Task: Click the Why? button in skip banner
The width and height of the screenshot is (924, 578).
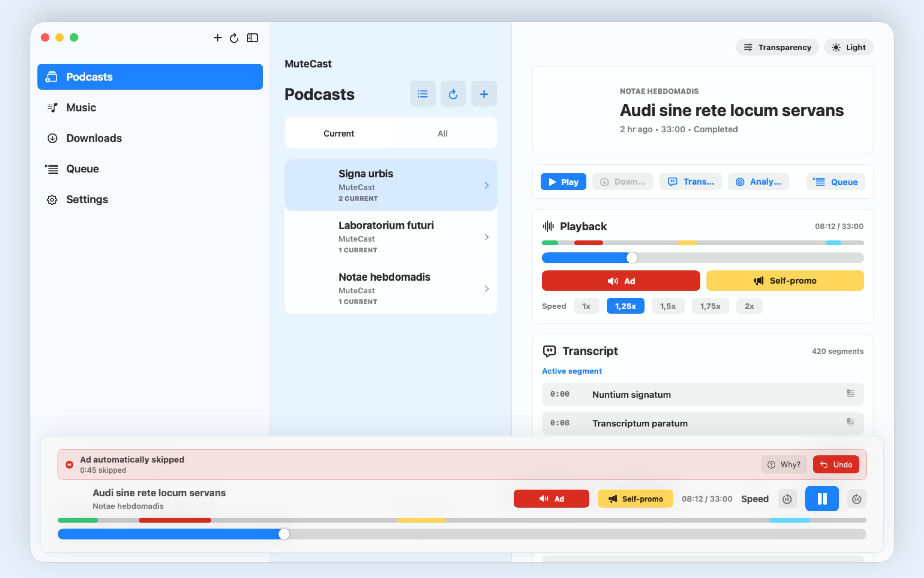Action: point(784,464)
